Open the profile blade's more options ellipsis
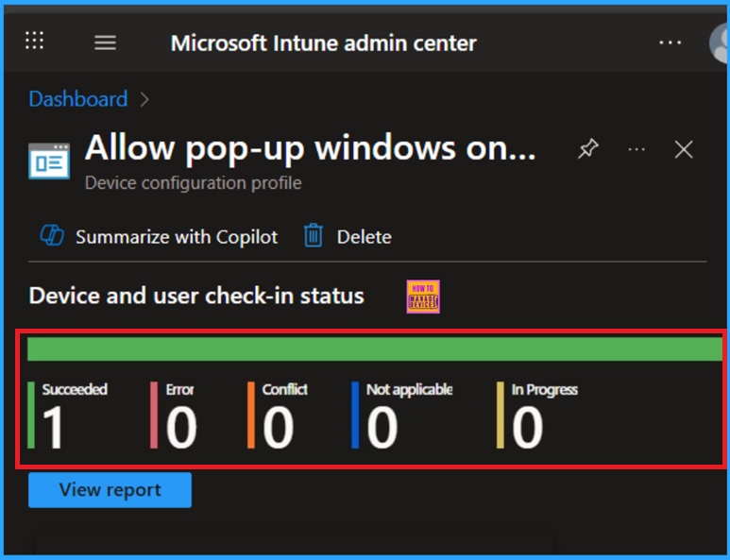Screen dimensions: 730x560 637,149
